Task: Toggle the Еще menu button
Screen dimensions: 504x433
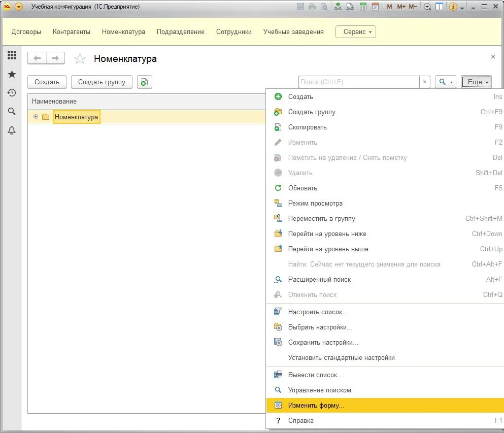Action: 477,82
